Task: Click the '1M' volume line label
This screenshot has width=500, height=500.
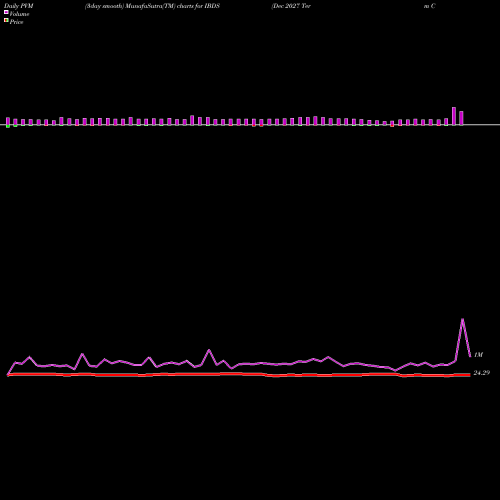Action: pyautogui.click(x=478, y=355)
